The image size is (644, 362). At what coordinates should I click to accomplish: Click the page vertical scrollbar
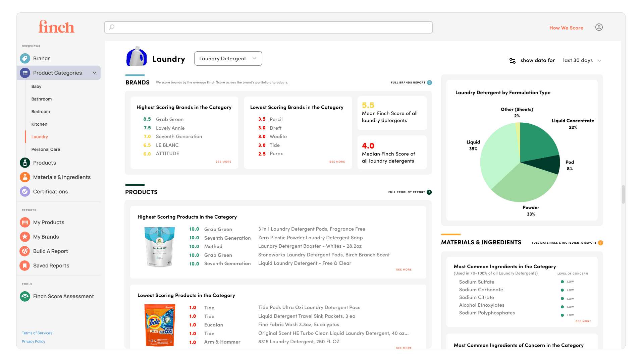pyautogui.click(x=623, y=194)
